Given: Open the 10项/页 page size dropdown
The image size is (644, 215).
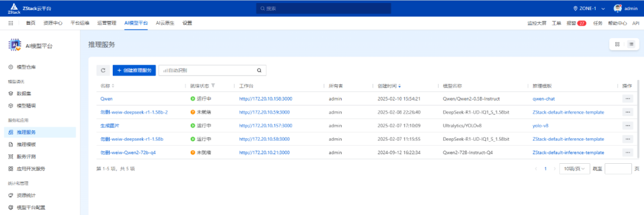Looking at the screenshot, I should (575, 169).
